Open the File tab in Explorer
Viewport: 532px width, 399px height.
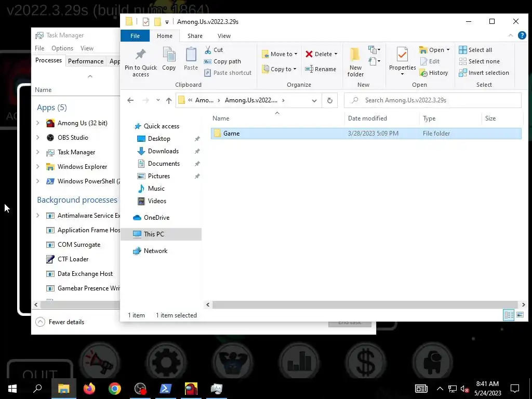point(135,36)
